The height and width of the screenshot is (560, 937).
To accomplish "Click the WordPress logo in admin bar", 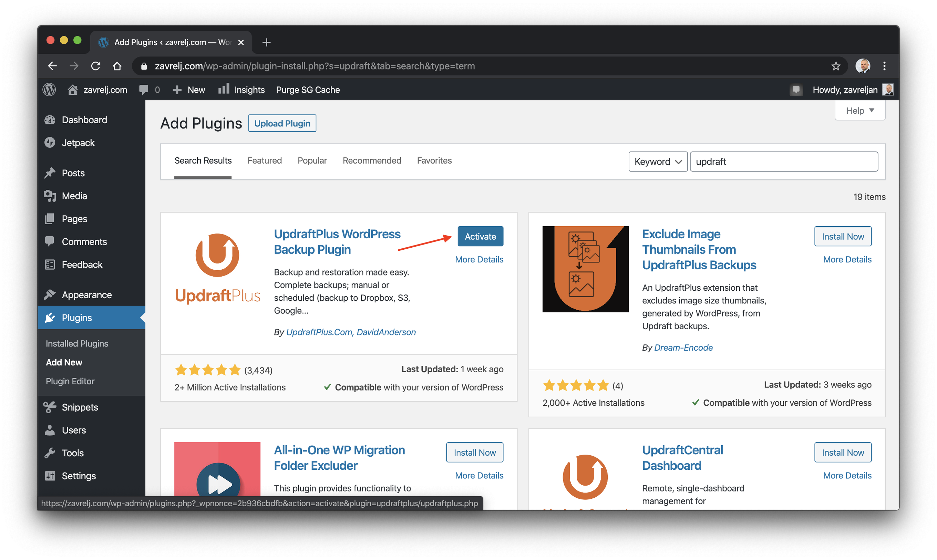I will pos(50,90).
